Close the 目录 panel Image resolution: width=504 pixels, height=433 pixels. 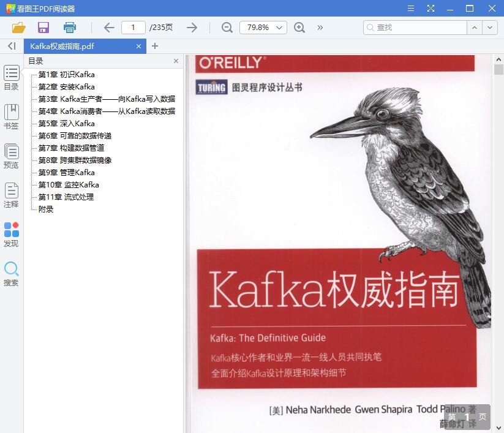click(176, 61)
